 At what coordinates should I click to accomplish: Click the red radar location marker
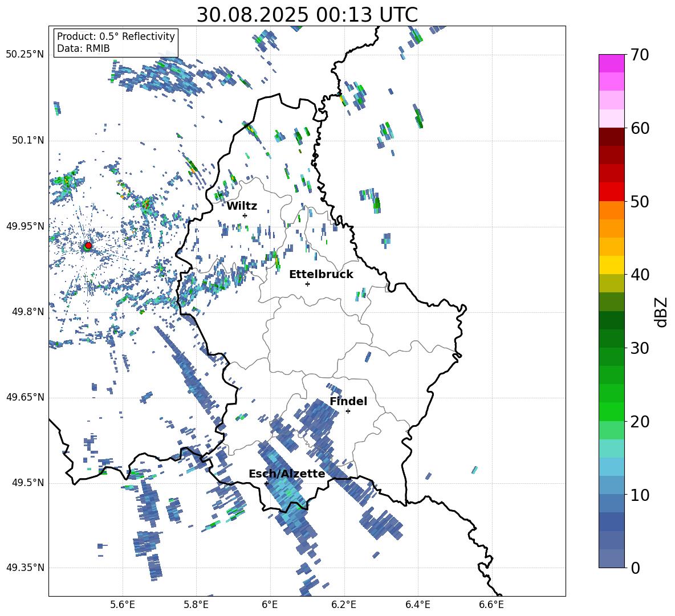click(88, 245)
